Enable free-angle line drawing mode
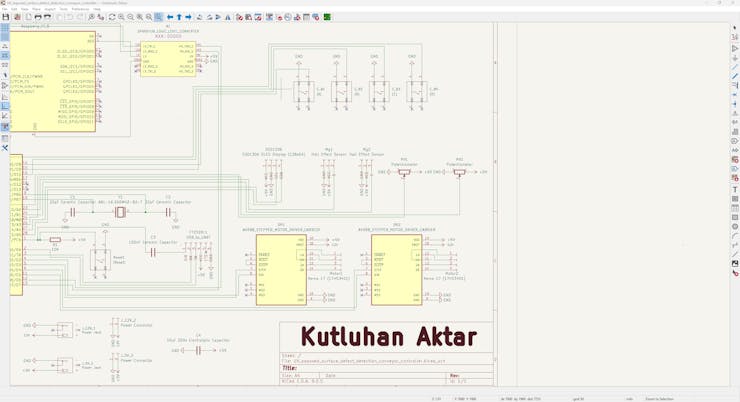This screenshot has height=402, width=740. (x=5, y=97)
